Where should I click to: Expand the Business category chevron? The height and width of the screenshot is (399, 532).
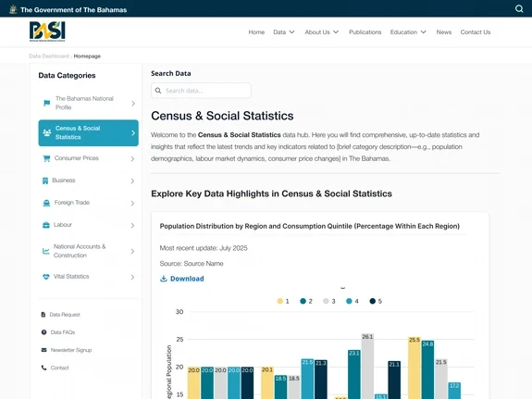click(132, 181)
